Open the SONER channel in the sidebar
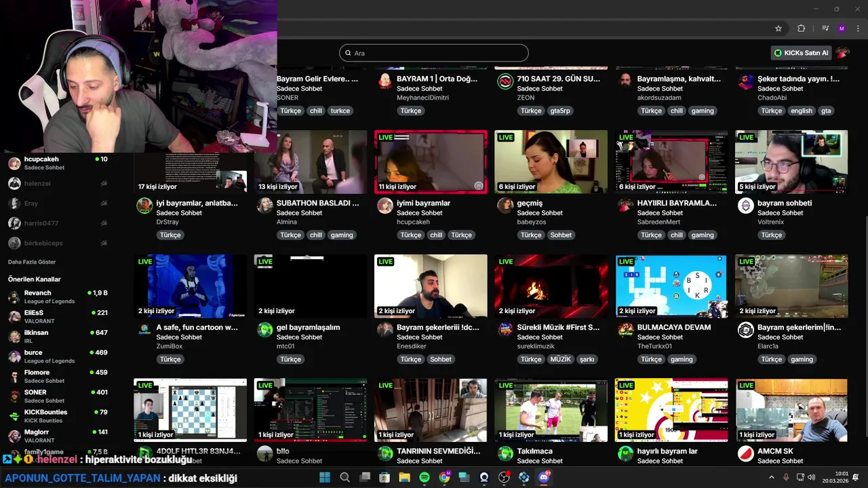Image resolution: width=868 pixels, height=488 pixels. click(x=59, y=396)
